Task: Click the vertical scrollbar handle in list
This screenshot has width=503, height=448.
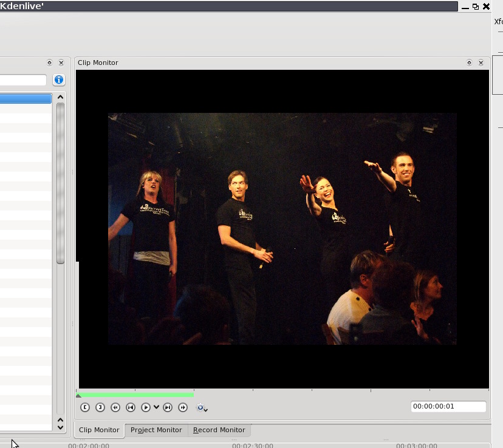Action: tap(60, 183)
